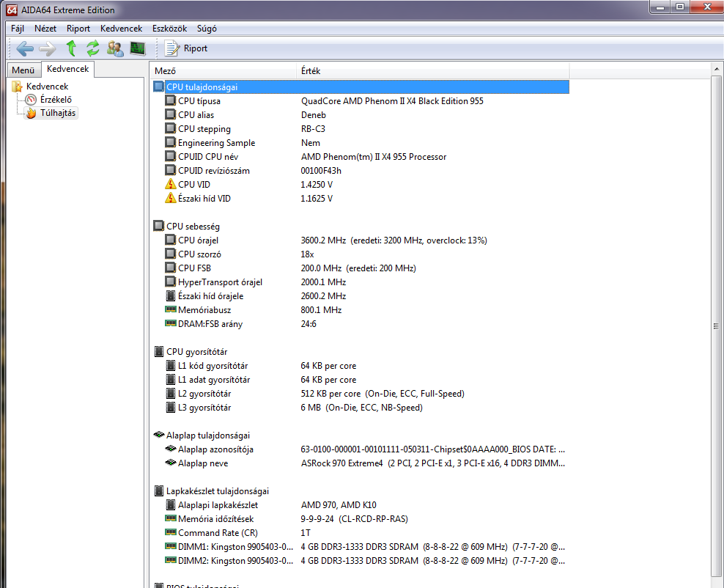The width and height of the screenshot is (724, 588).
Task: Open the Súgó menu
Action: pyautogui.click(x=207, y=29)
